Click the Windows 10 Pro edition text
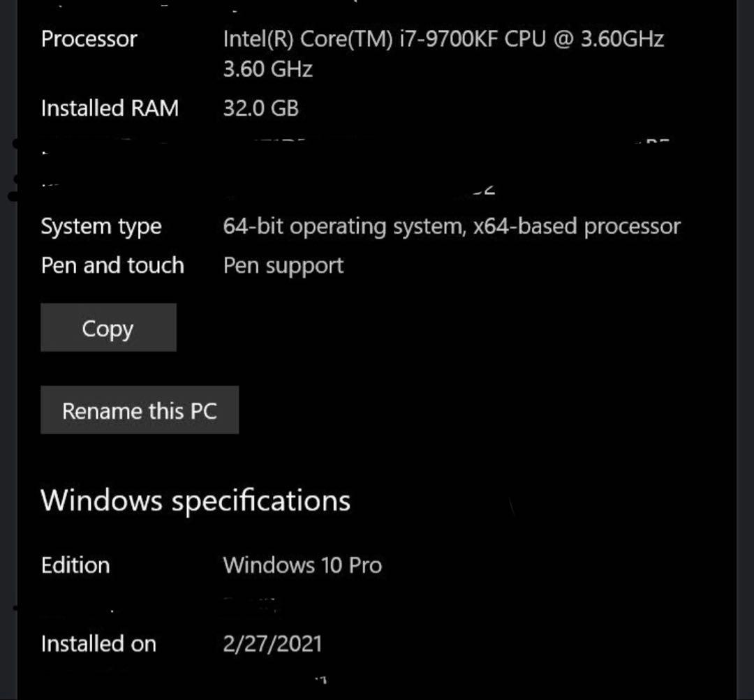754x700 pixels. coord(302,565)
